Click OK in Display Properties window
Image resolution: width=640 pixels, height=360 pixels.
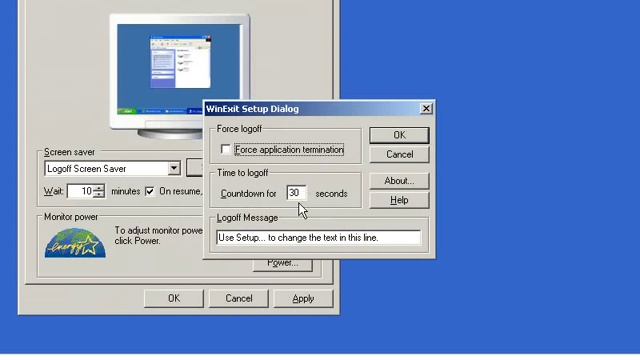point(174,298)
